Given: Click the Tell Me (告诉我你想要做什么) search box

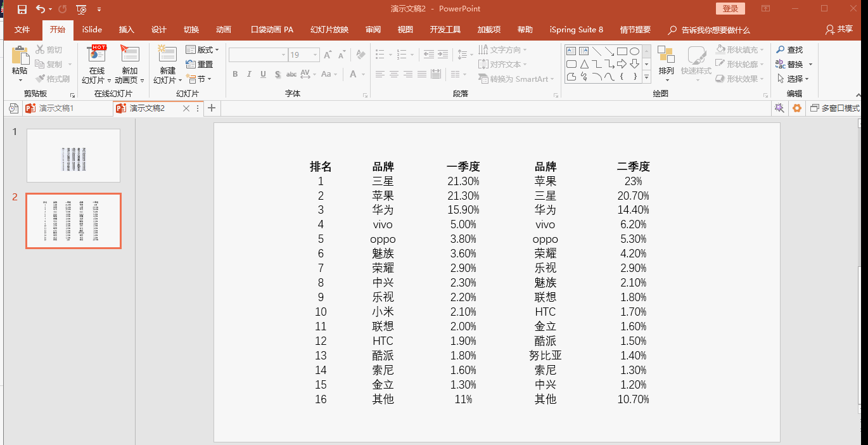Looking at the screenshot, I should pos(710,30).
